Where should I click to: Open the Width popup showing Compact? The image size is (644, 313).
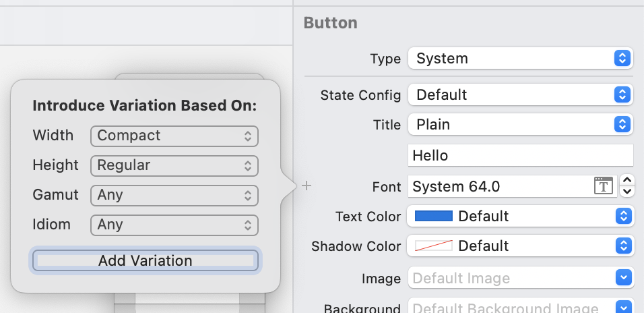click(x=174, y=136)
